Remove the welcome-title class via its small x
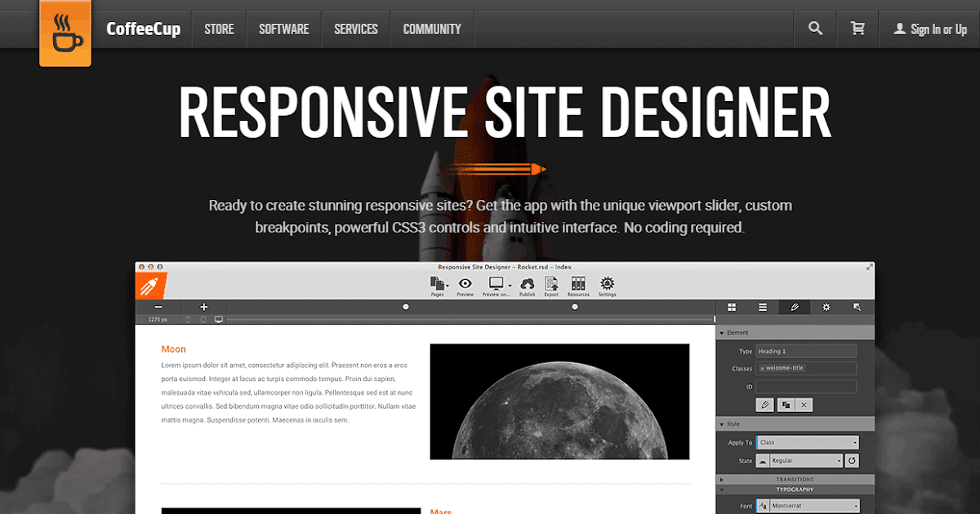Screen dimensions: 980x514 tap(762, 368)
